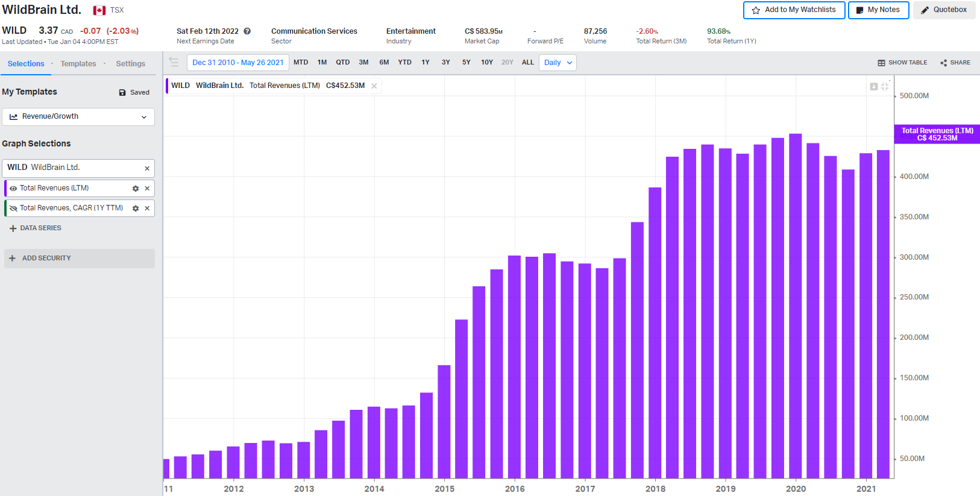The height and width of the screenshot is (496, 980).
Task: Click SHOW TABLE button
Action: [902, 63]
